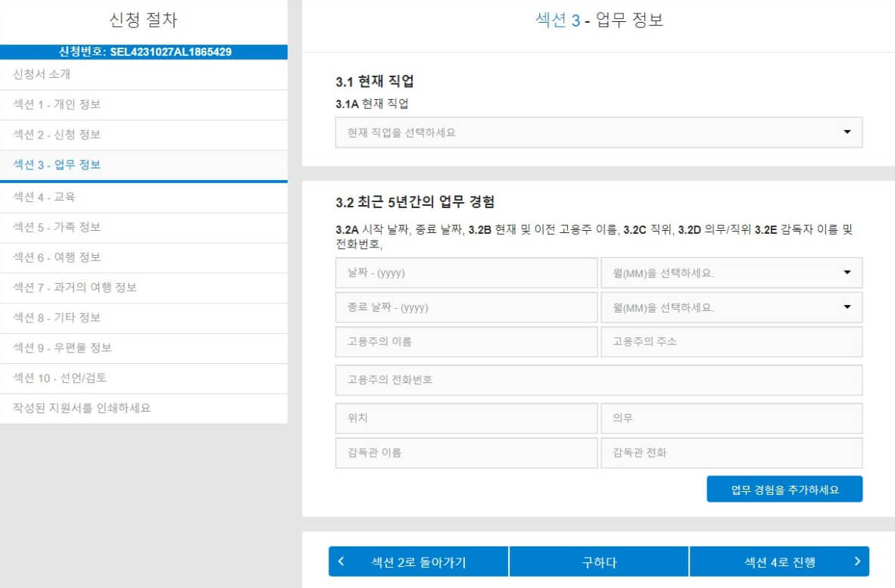Image resolution: width=895 pixels, height=588 pixels.
Task: Open the end 월(MM) month dropdown
Action: (730, 307)
